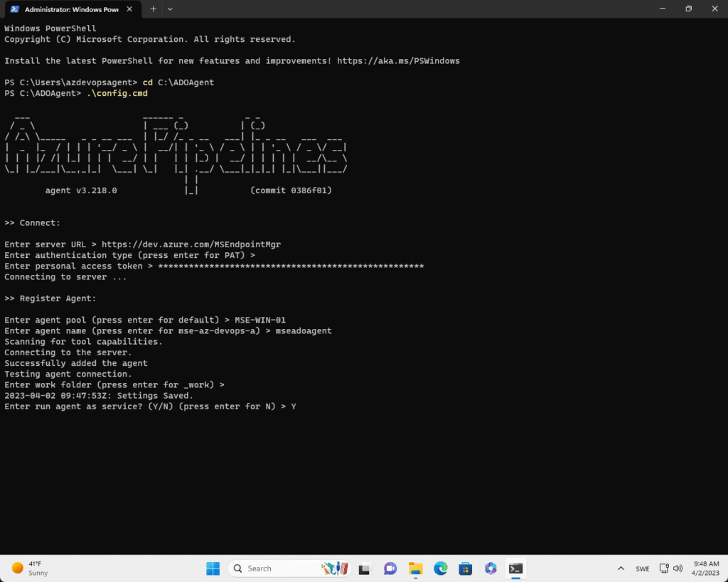Click the Settings Saved timestamp line
The image size is (728, 582).
pos(99,395)
